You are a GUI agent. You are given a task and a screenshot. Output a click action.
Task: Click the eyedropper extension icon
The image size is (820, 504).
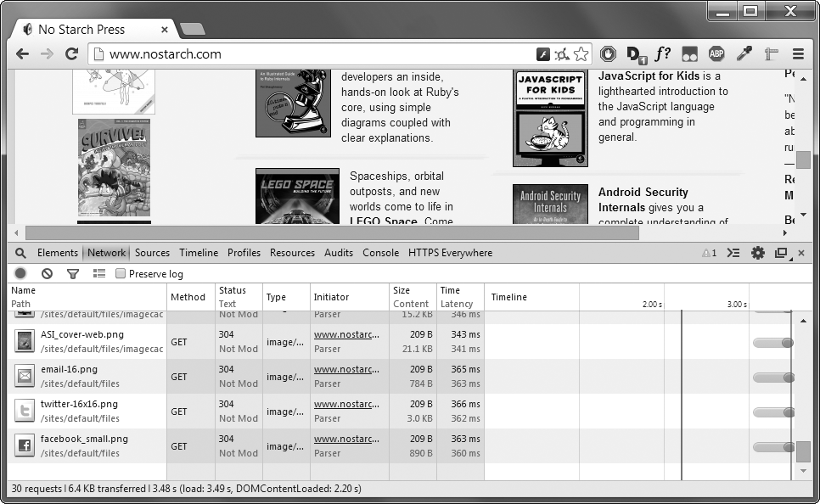744,53
